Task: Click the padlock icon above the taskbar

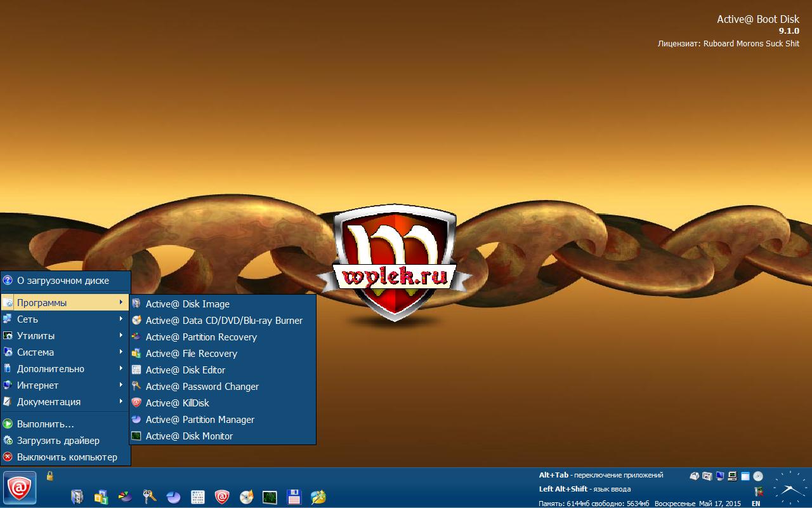Action: 50,476
